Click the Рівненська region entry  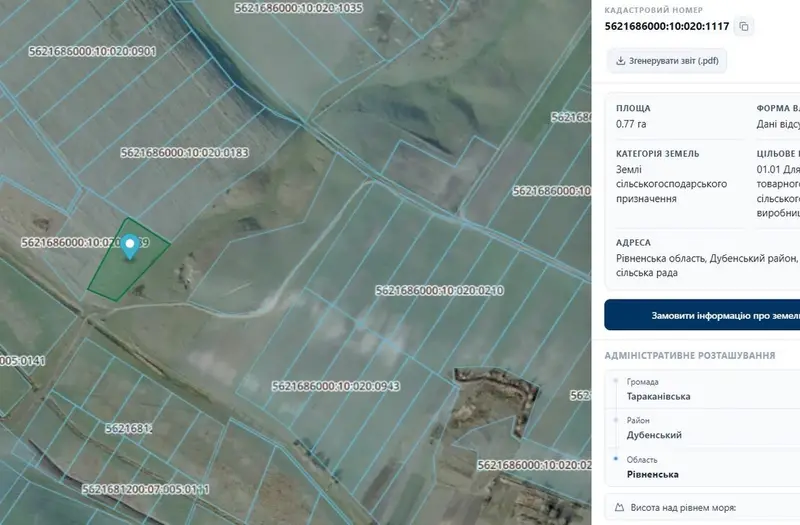(x=653, y=474)
